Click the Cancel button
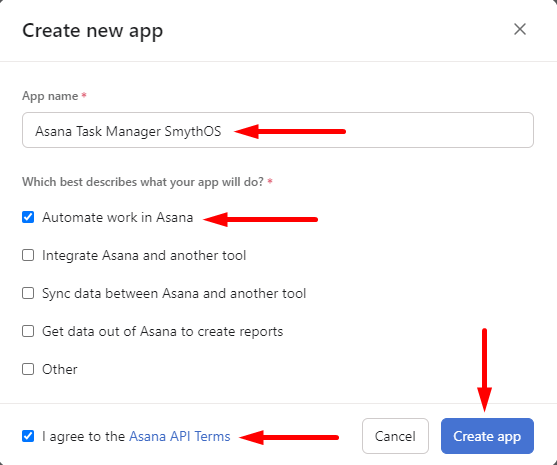The width and height of the screenshot is (557, 465). pos(395,436)
